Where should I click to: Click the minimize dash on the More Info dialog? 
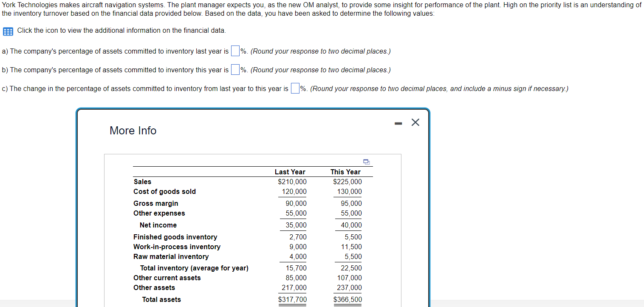point(398,123)
